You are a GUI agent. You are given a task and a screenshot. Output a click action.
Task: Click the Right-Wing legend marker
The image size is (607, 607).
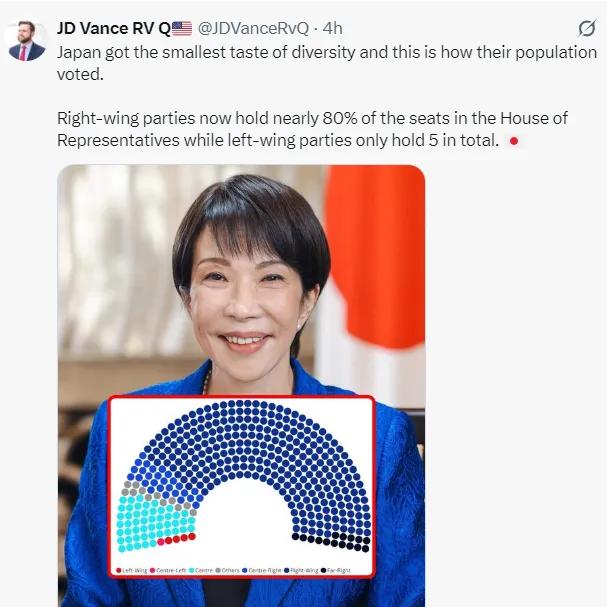pyautogui.click(x=287, y=570)
